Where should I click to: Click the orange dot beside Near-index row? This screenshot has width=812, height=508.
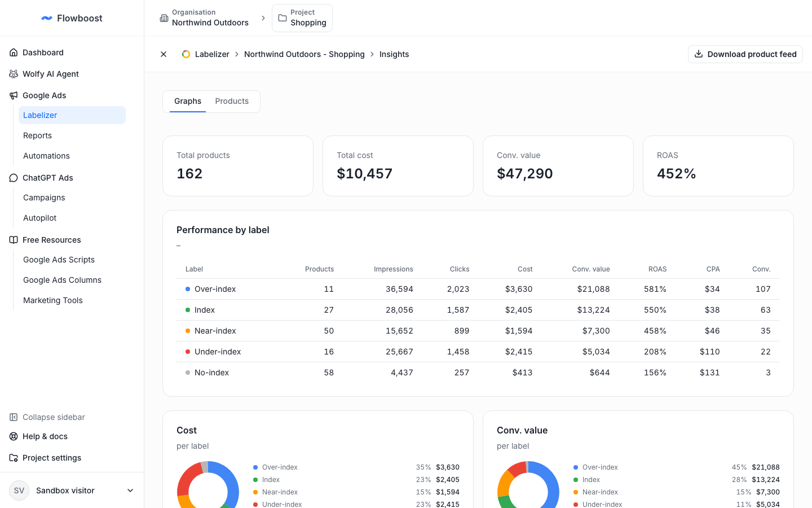point(188,331)
